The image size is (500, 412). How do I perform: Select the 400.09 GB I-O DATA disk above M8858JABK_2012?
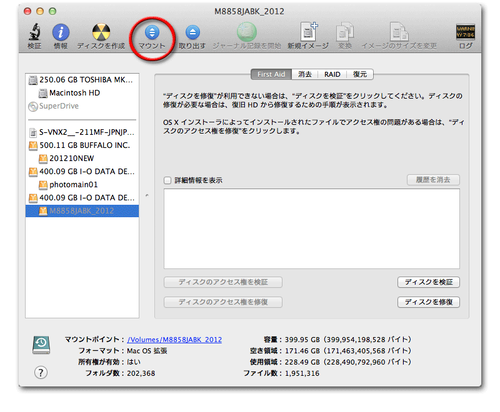coord(82,198)
